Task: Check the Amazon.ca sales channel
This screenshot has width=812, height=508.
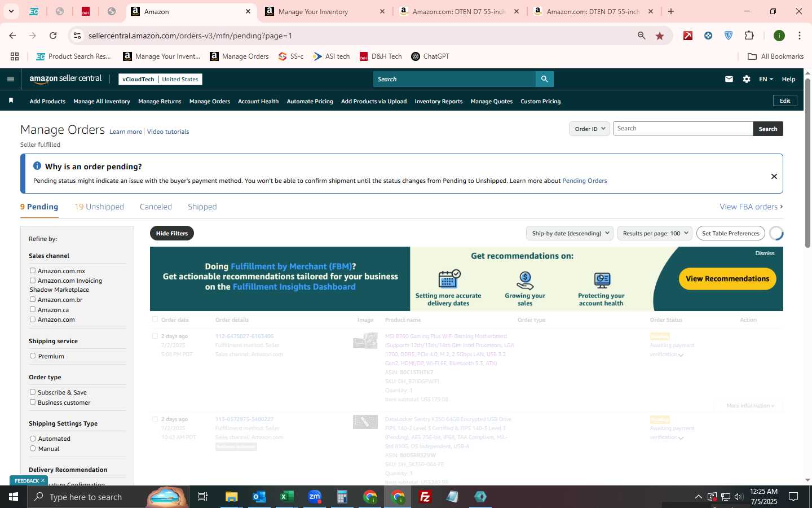Action: pos(33,310)
